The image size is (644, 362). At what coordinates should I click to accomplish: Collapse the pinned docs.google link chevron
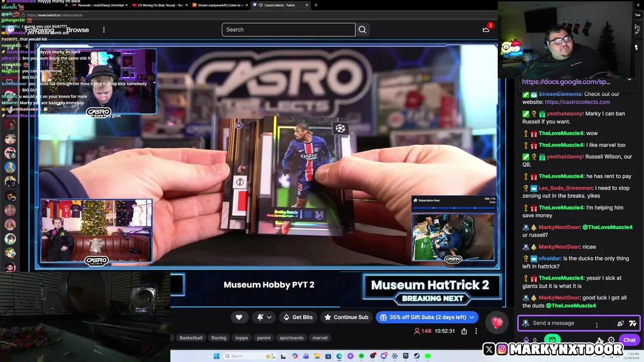pos(629,79)
